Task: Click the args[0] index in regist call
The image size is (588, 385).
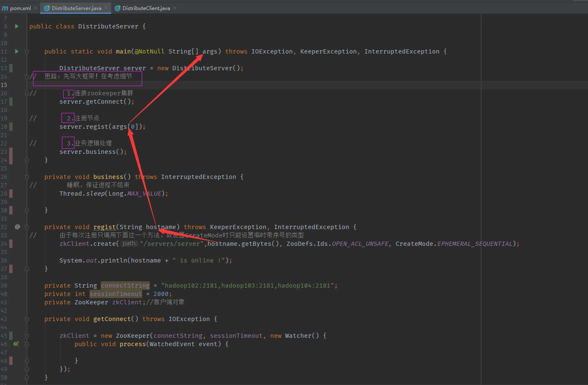Action: pos(133,126)
